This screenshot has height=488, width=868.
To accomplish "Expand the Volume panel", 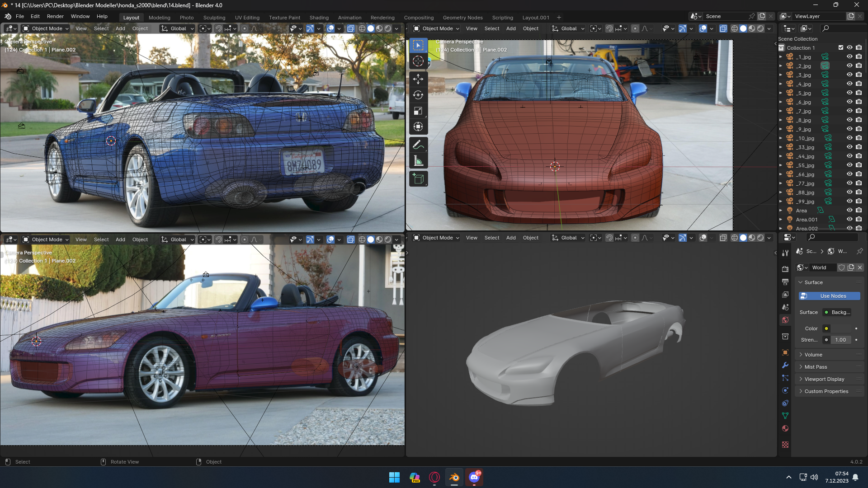I will coord(813,355).
